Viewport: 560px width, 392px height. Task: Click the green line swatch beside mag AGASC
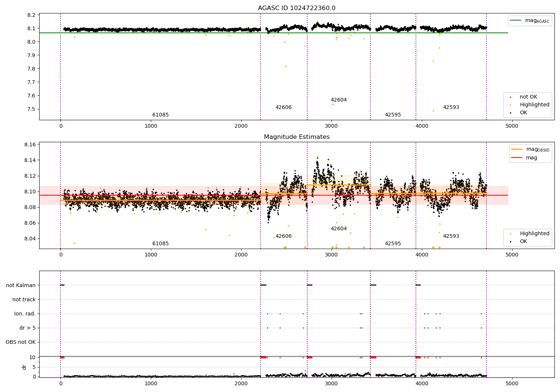pyautogui.click(x=516, y=21)
